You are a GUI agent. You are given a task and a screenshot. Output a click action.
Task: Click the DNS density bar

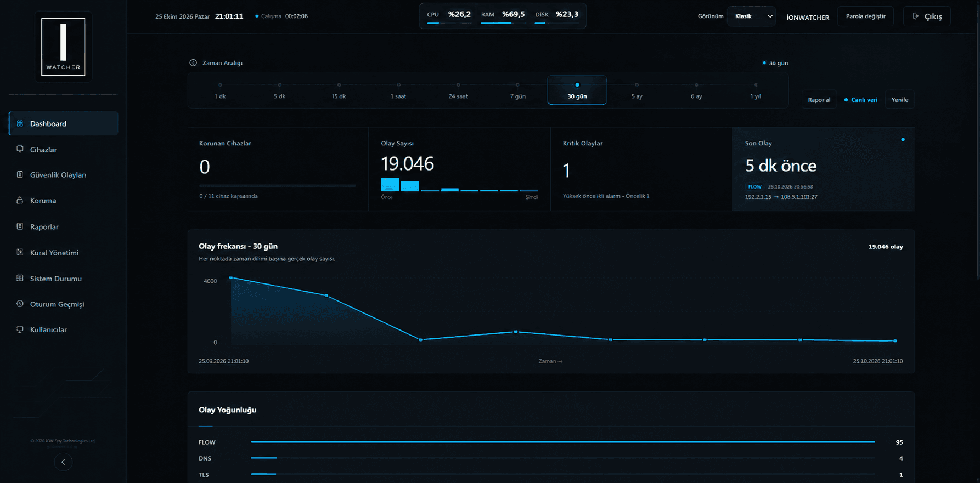coord(562,458)
